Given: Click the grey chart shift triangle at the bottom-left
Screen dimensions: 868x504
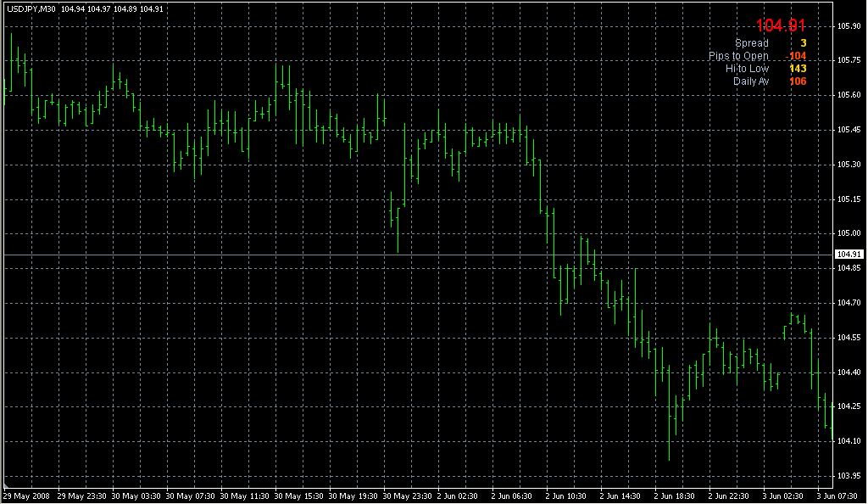Looking at the screenshot, I should coord(7,485).
